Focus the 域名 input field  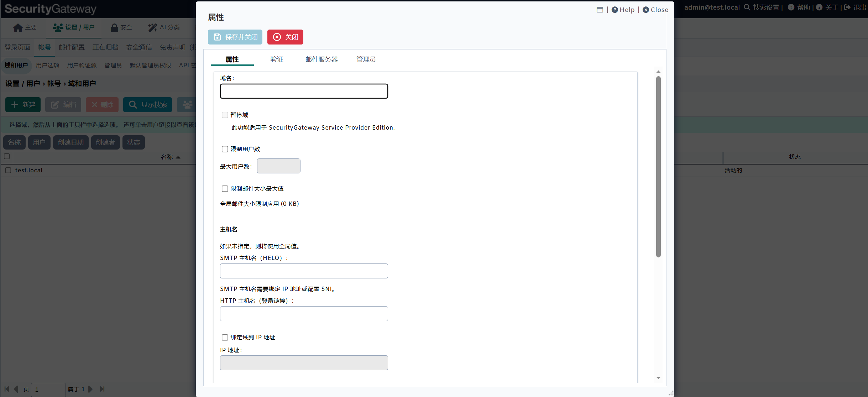tap(304, 91)
